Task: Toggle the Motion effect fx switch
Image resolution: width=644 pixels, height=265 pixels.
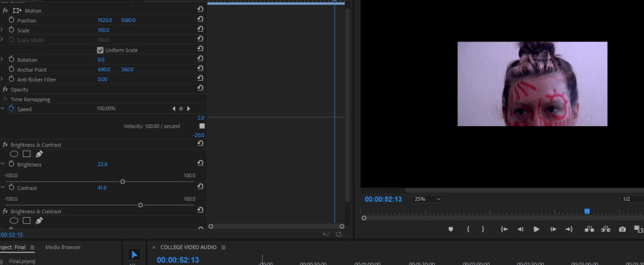Action: (x=5, y=11)
